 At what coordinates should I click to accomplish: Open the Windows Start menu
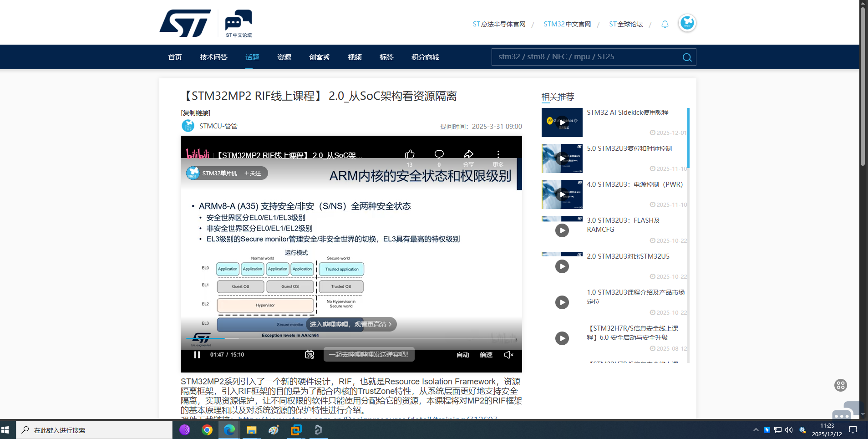pos(5,430)
